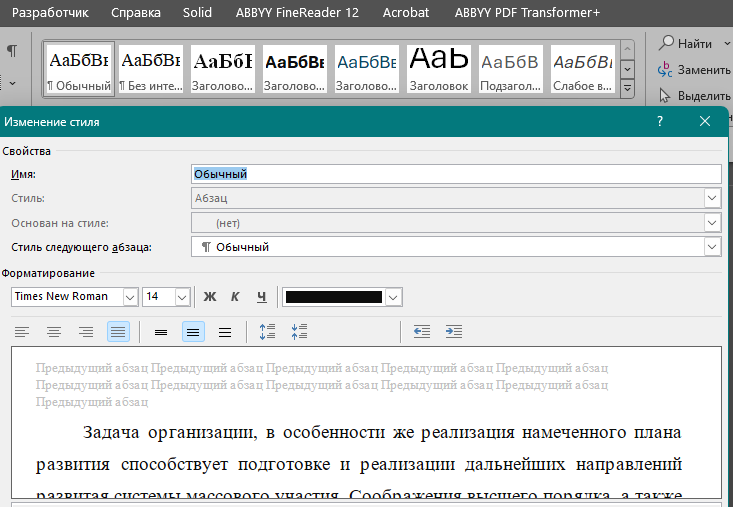The height and width of the screenshot is (507, 733).
Task: Toggle italic К formatting
Action: coord(235,297)
